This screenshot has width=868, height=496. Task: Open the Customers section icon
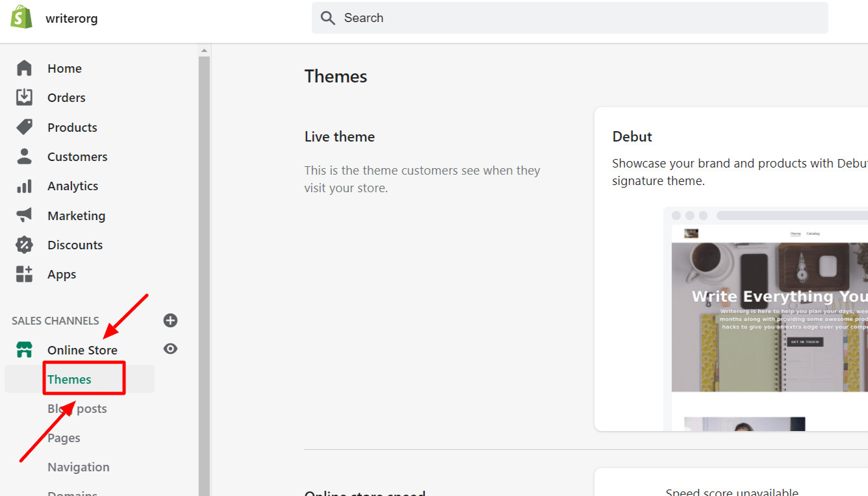tap(24, 156)
